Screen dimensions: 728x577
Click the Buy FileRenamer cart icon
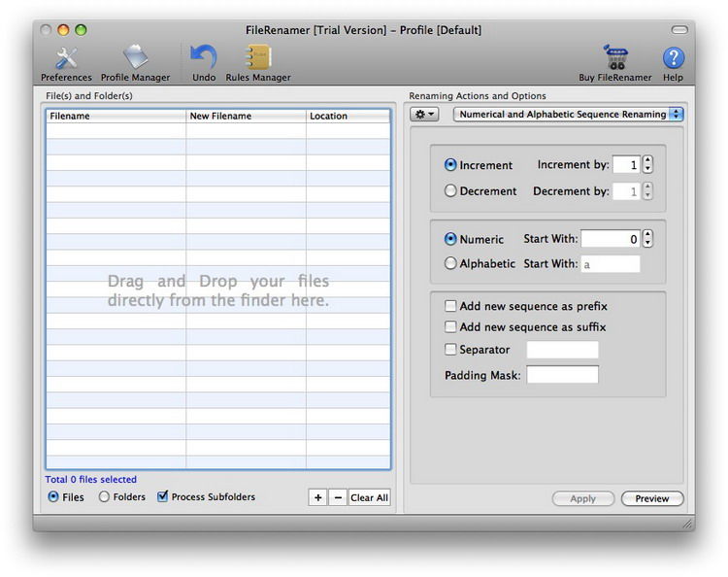click(614, 57)
